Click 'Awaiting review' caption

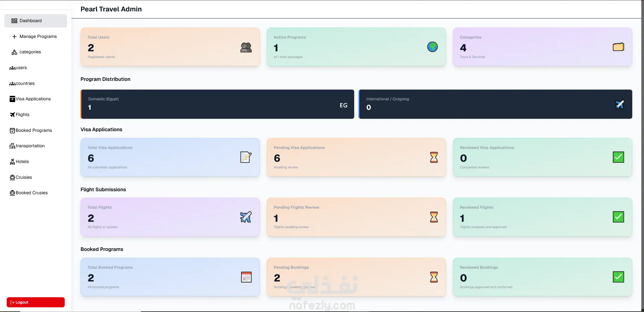pos(286,167)
